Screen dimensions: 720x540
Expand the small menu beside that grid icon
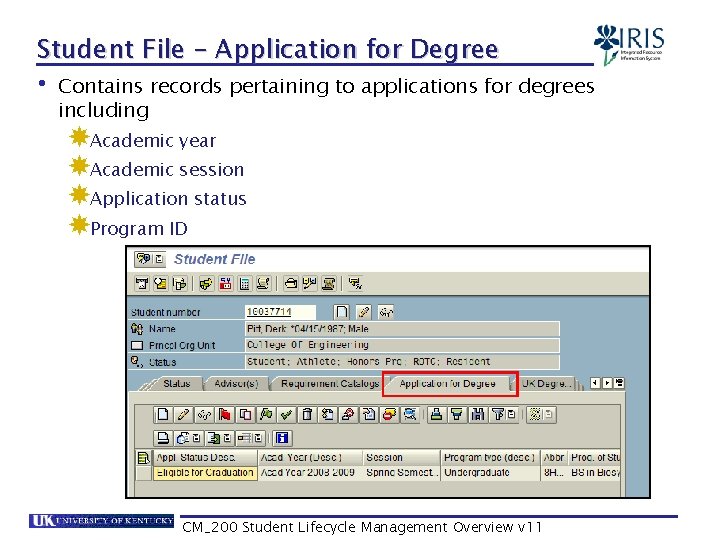coord(258,438)
